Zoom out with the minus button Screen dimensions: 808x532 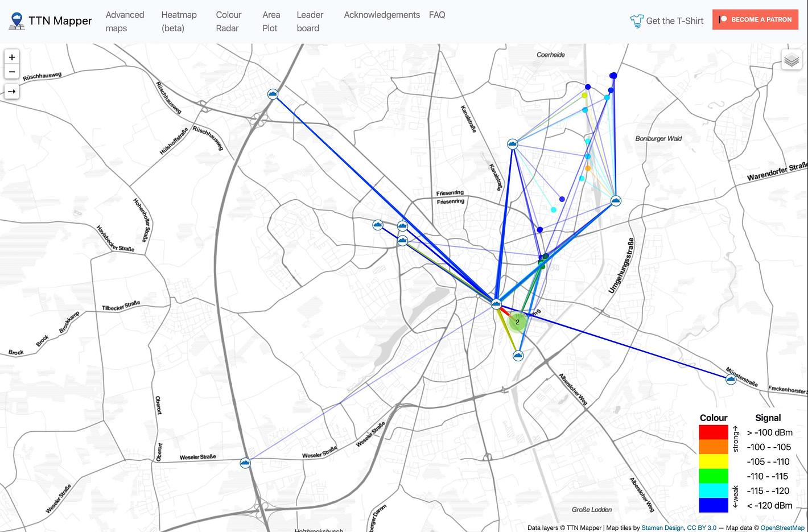(x=12, y=72)
